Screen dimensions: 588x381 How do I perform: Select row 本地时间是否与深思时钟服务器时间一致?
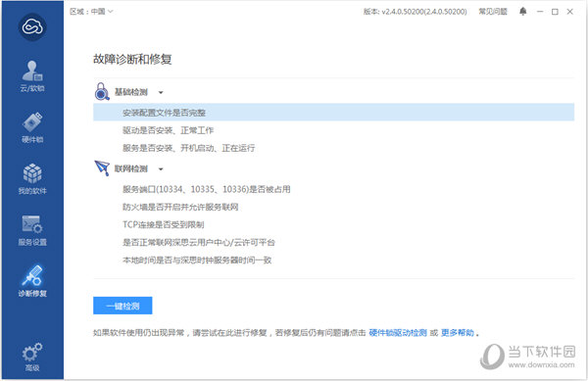pos(334,260)
